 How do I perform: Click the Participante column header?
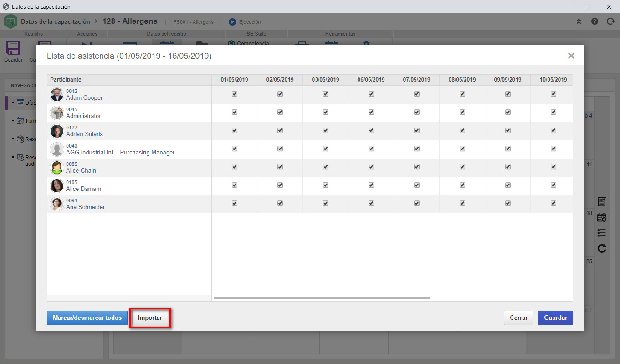coord(129,80)
